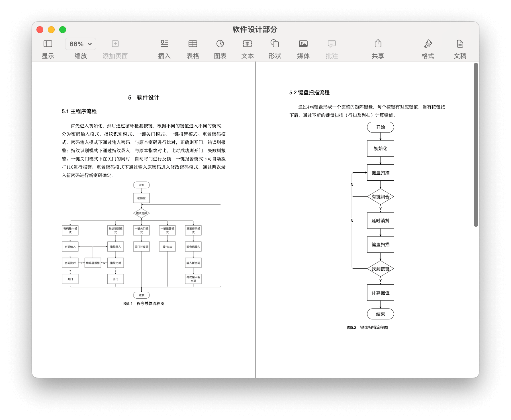The width and height of the screenshot is (511, 420).
Task: Click the 初始化 box in the right flowchart
Action: (x=381, y=148)
